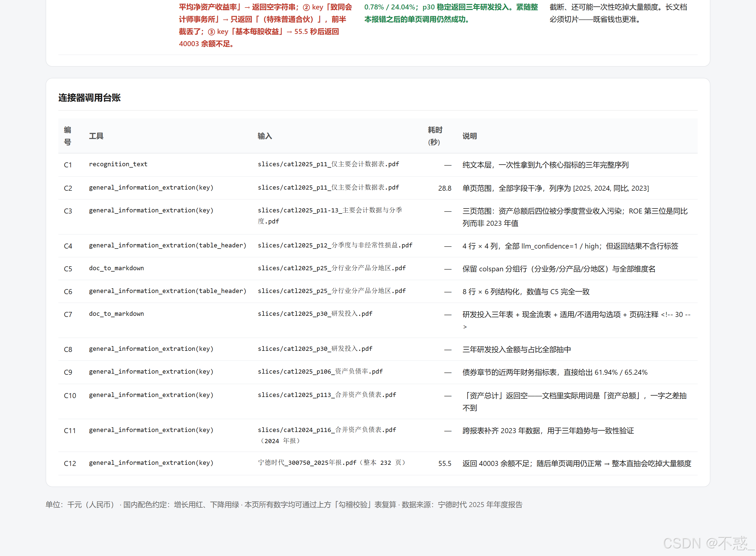Screen dimensions: 756x556
Task: Select the 编号 column header
Action: [68, 136]
